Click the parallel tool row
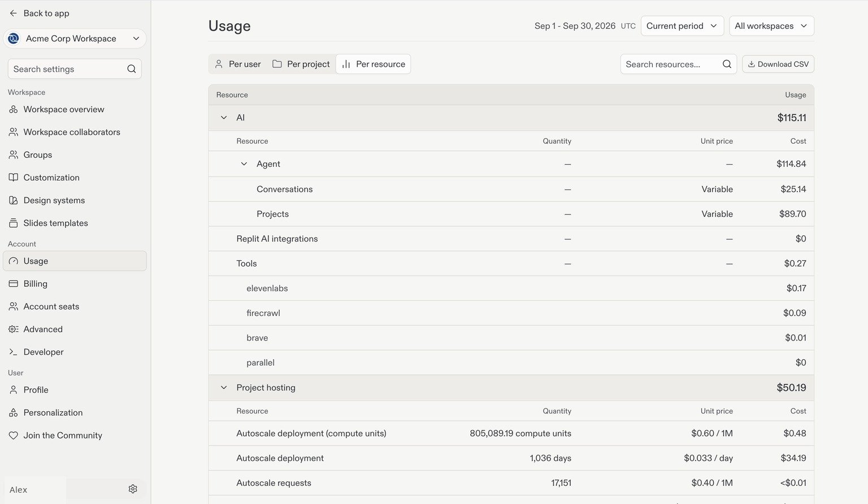 coord(511,363)
